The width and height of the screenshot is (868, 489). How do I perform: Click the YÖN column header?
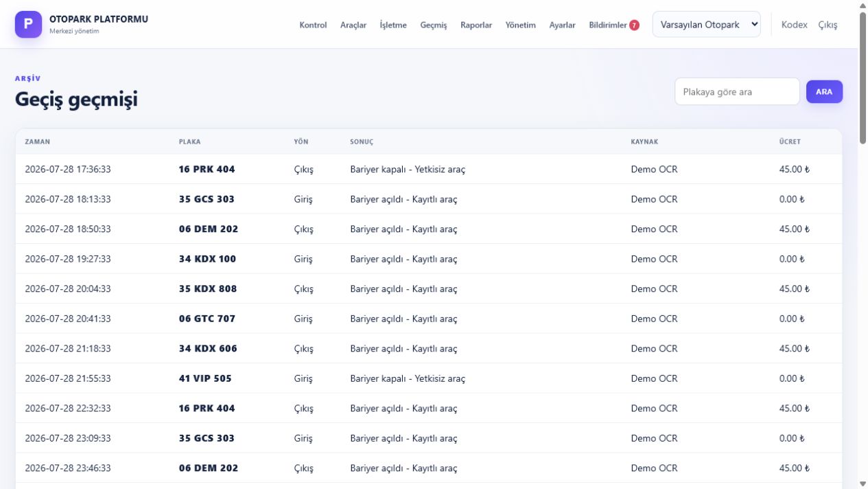point(301,141)
